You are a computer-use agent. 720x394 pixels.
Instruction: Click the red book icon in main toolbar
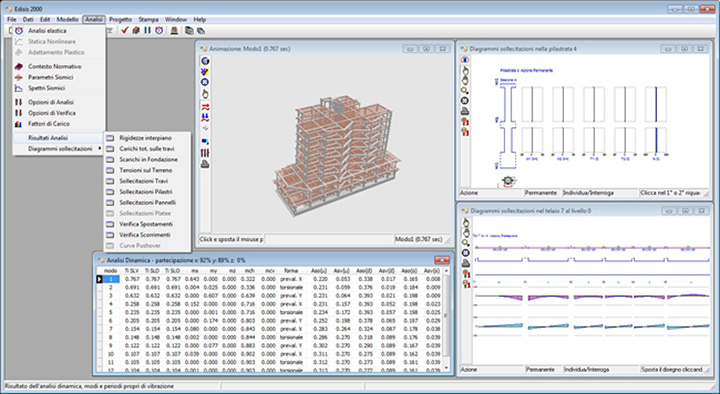click(136, 30)
